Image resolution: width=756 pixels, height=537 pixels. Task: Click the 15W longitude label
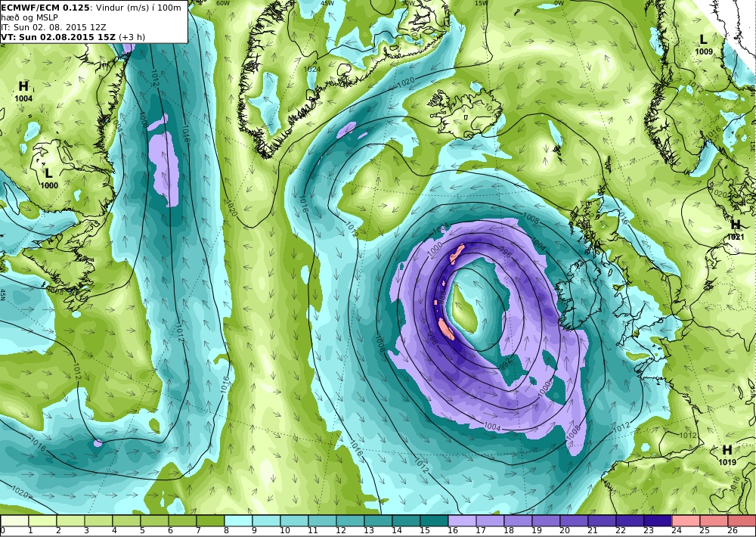[x=481, y=3]
